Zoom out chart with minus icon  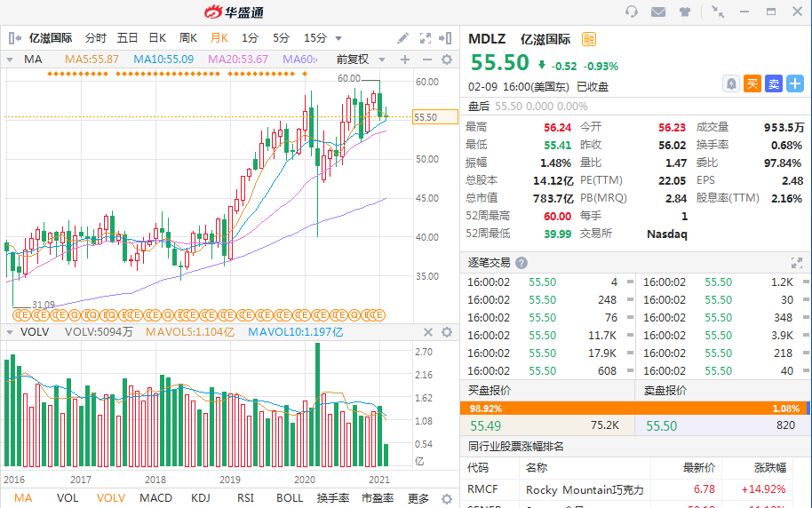(x=426, y=60)
